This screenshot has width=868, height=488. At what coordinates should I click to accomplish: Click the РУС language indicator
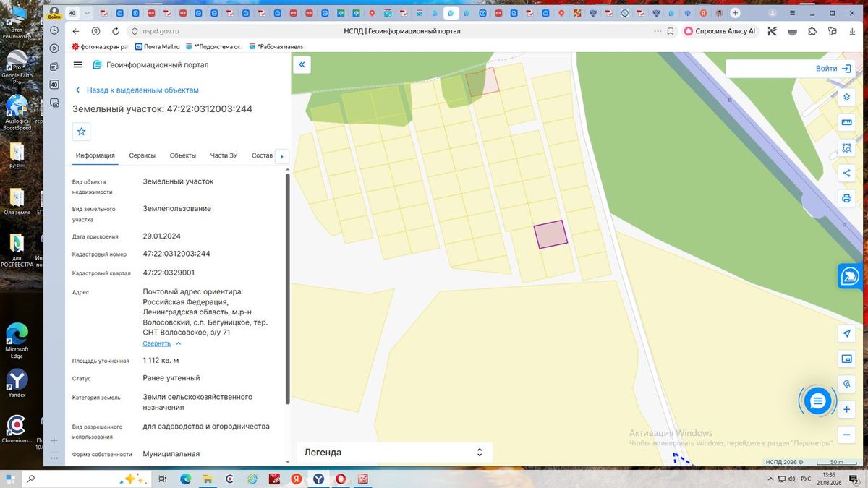[x=806, y=479]
